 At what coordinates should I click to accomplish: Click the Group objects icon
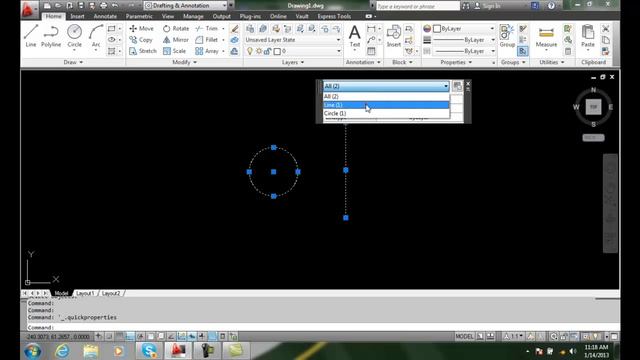pyautogui.click(x=507, y=36)
